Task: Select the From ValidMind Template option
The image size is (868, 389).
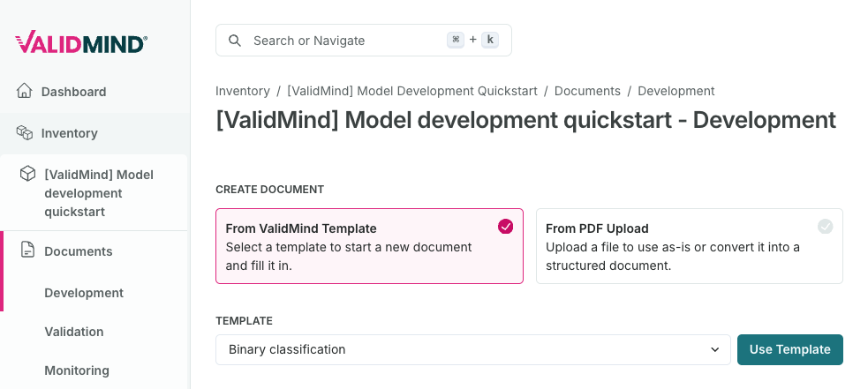Action: point(369,246)
